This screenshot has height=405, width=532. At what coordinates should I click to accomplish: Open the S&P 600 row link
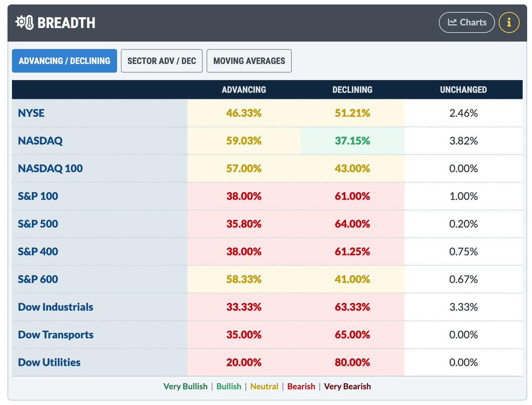pyautogui.click(x=38, y=279)
